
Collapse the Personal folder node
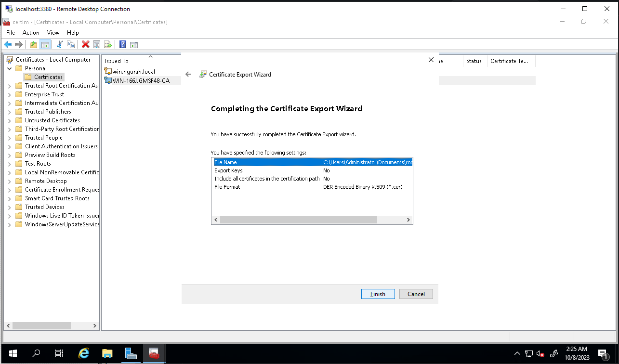(10, 68)
